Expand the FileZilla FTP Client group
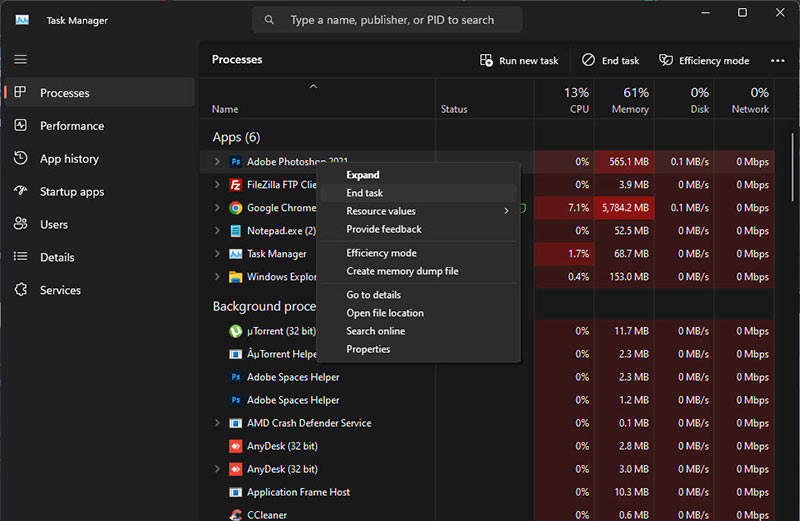800x521 pixels. tap(217, 185)
